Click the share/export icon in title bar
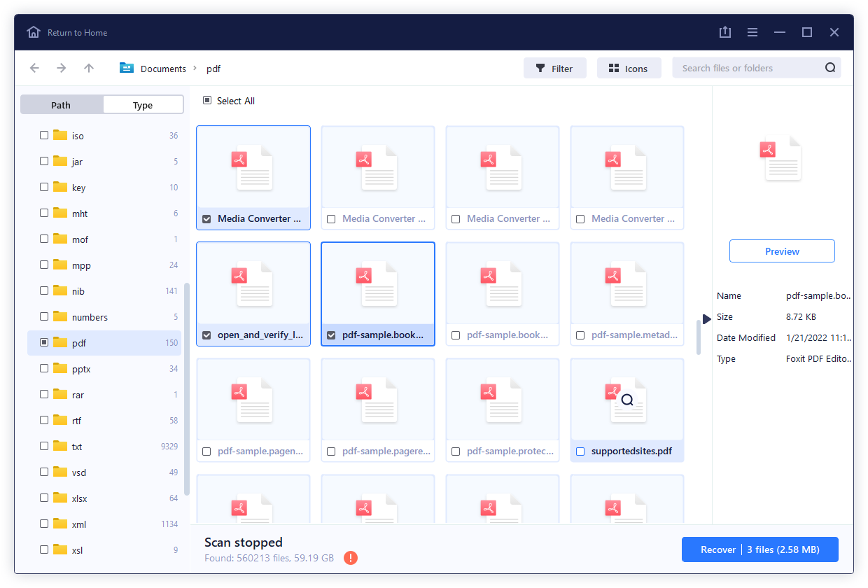 tap(725, 32)
